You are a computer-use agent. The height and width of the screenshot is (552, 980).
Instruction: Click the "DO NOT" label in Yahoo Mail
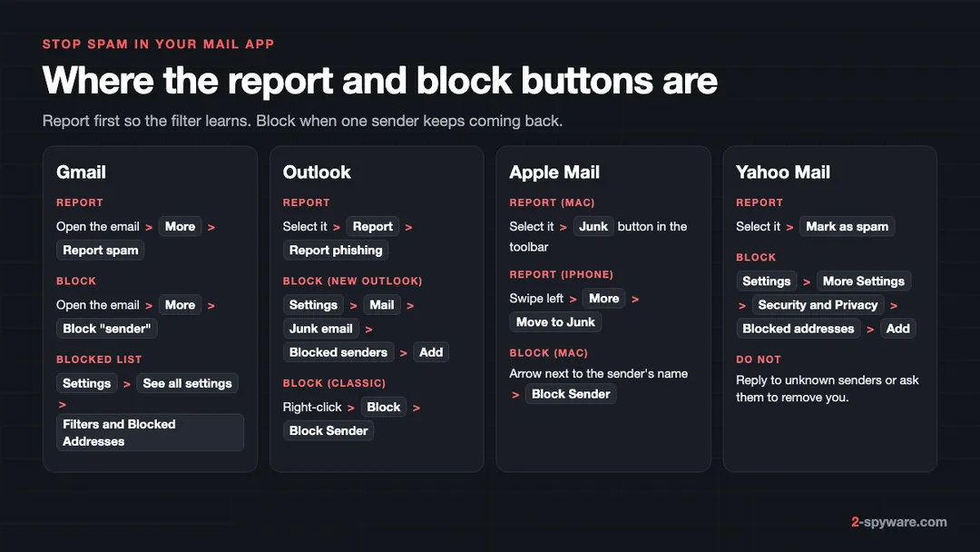[758, 360]
